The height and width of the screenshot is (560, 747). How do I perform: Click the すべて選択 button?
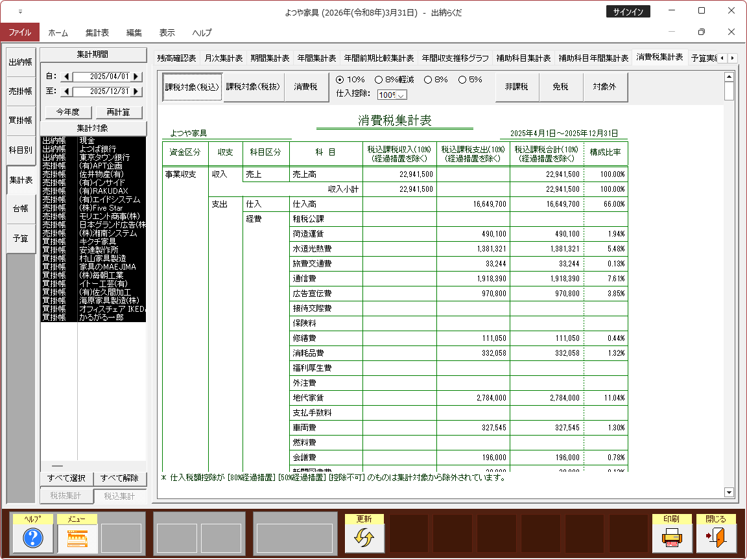click(66, 478)
